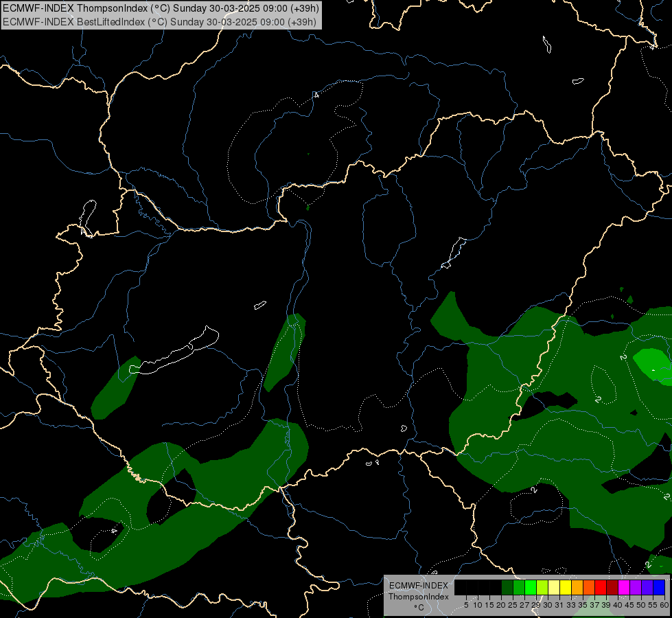
Task: Click the legend tick value 40
Action: 618,605
